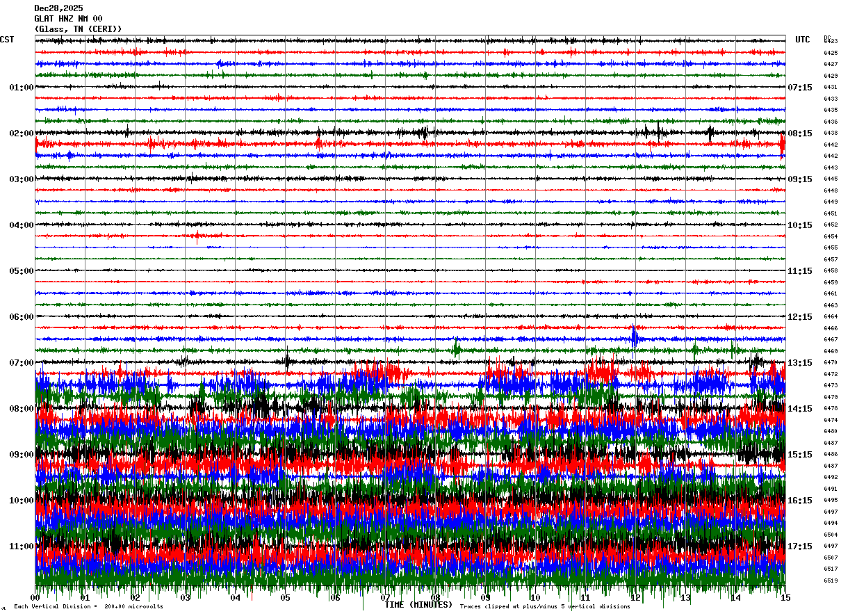The width and height of the screenshot is (841, 616).
Task: Click the minute axis tick labeled 15
Action: click(x=785, y=598)
